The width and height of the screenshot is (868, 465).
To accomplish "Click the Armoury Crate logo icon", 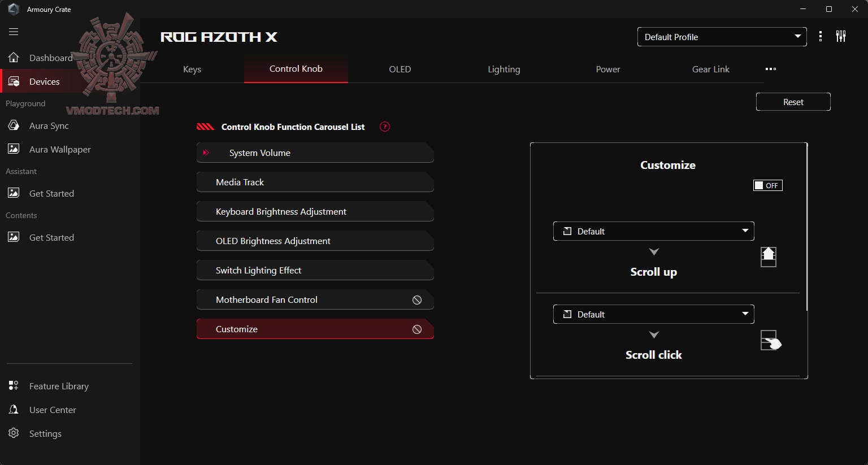I will [14, 9].
